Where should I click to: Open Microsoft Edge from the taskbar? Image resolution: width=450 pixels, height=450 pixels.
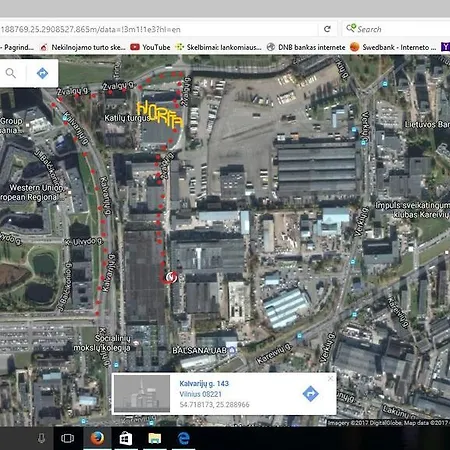183,438
